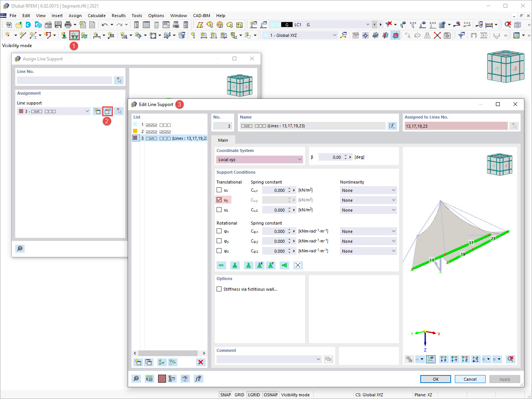Click the view in X direction icon
Image resolution: width=532 pixels, height=399 pixels.
443,359
